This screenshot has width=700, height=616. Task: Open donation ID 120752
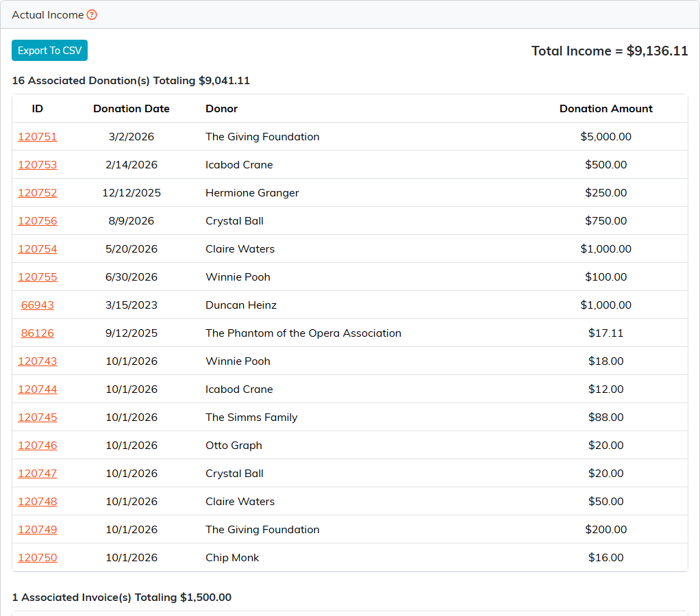click(38, 193)
